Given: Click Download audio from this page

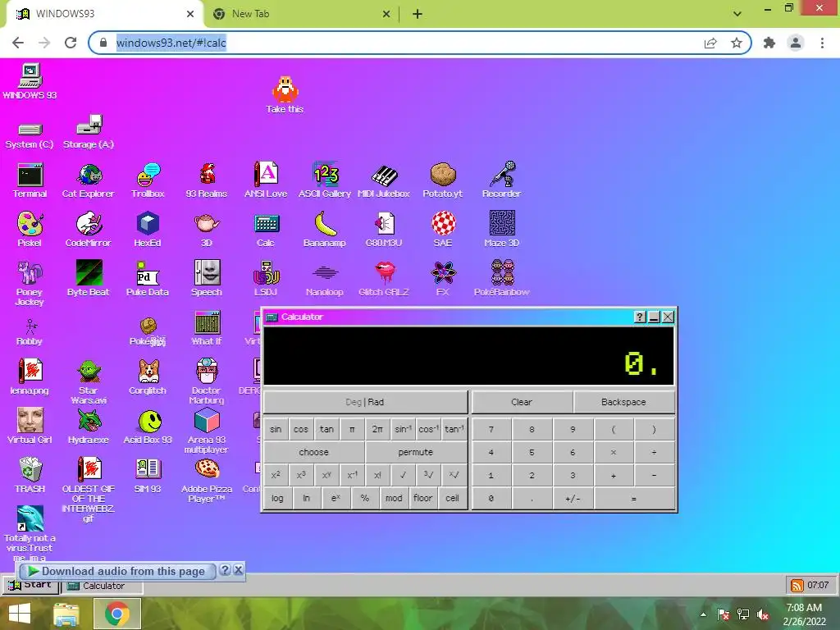Looking at the screenshot, I should tap(116, 571).
